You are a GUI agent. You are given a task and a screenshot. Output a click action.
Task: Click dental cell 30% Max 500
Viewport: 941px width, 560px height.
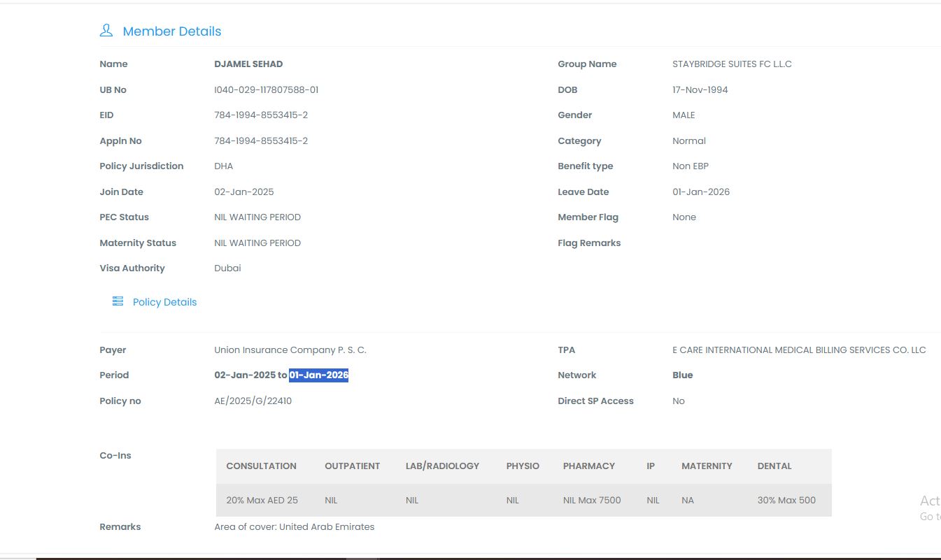coord(786,501)
